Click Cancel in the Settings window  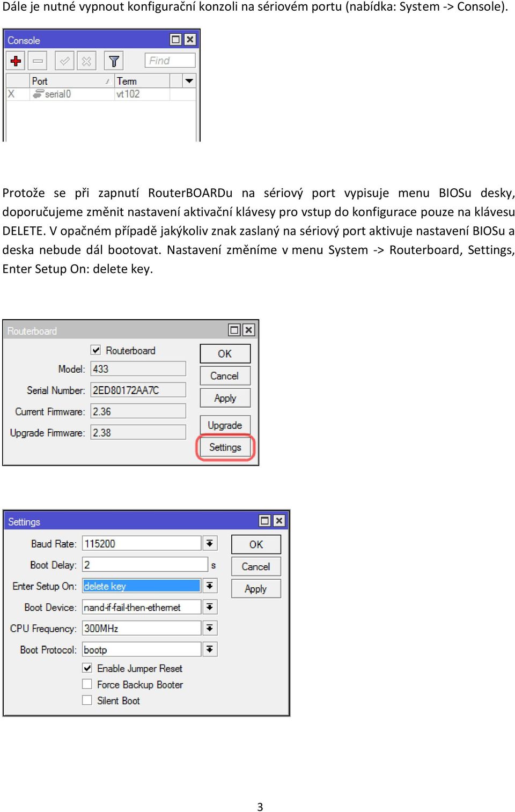tap(256, 566)
